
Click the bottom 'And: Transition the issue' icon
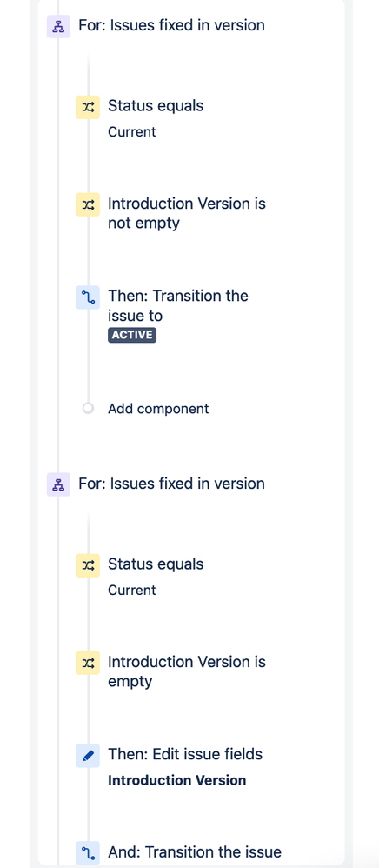[88, 853]
